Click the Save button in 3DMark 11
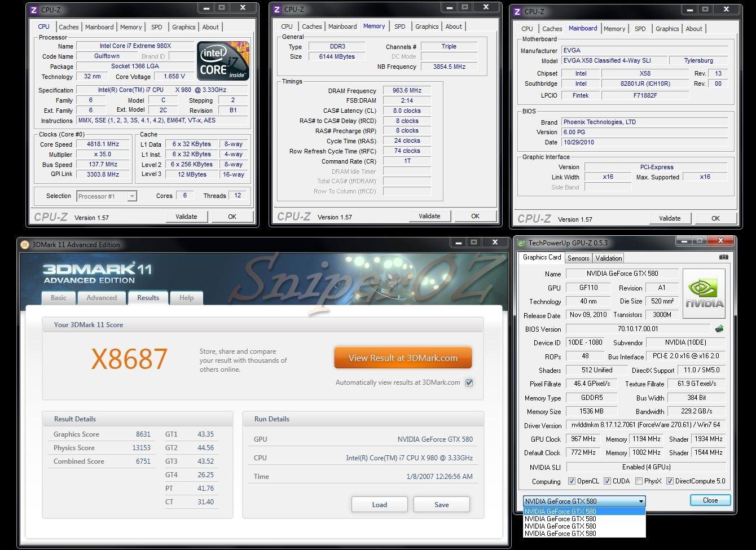Screen dimensions: 756x550 441,504
